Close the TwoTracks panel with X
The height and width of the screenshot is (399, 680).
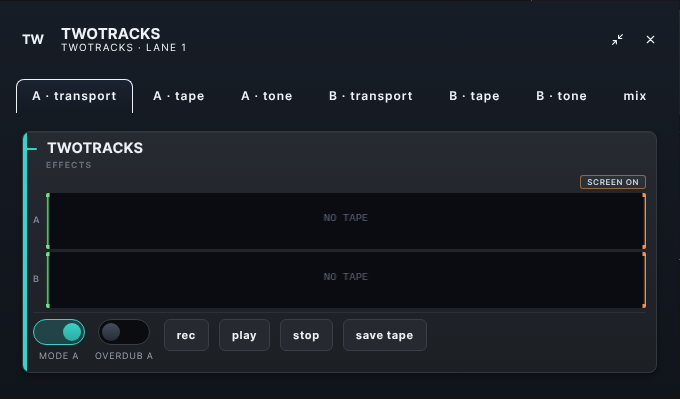point(650,39)
